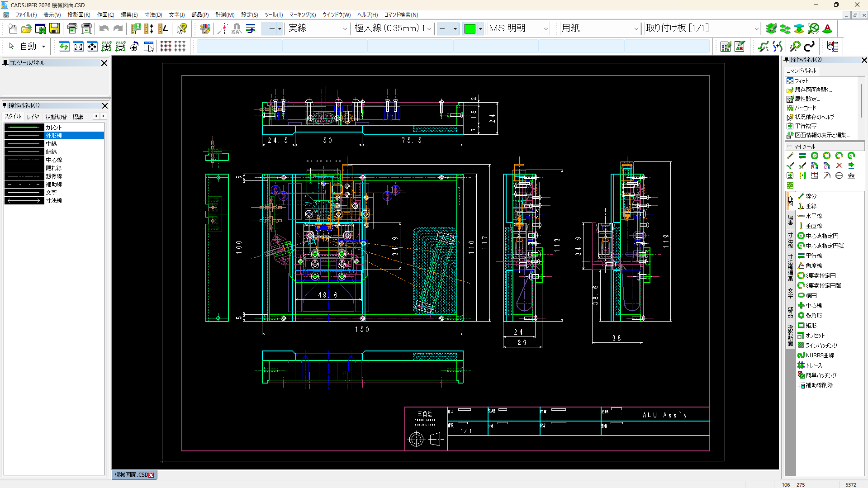Collapse the マイツール section
Viewport: 868px width, 488px height.
pos(789,147)
